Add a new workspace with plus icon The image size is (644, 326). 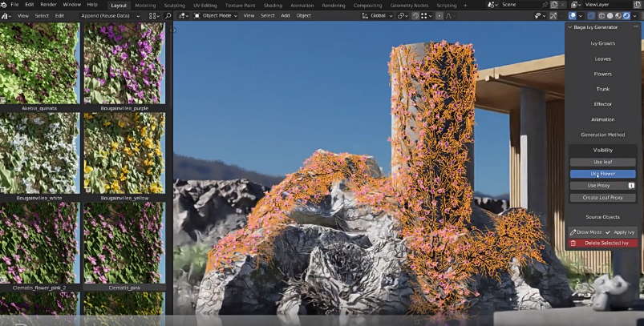pos(465,6)
